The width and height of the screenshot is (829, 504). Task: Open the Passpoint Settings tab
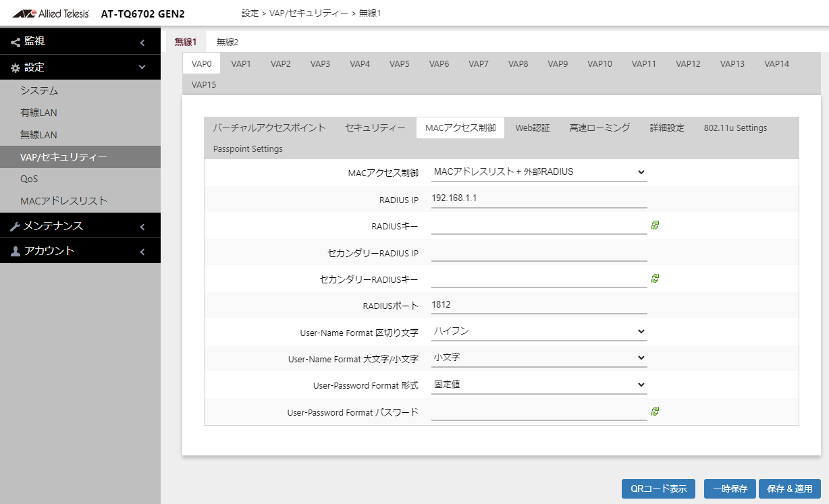click(x=248, y=148)
